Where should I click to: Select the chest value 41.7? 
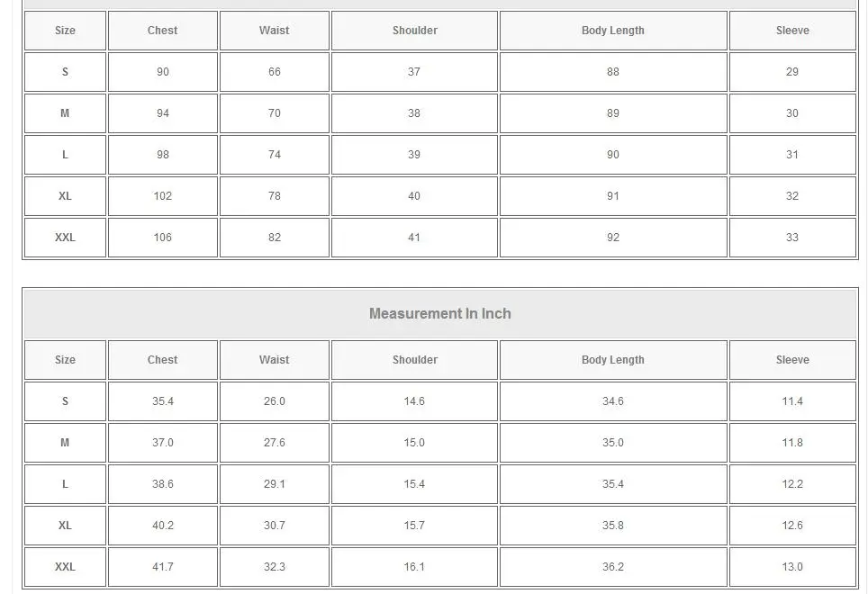click(x=162, y=567)
